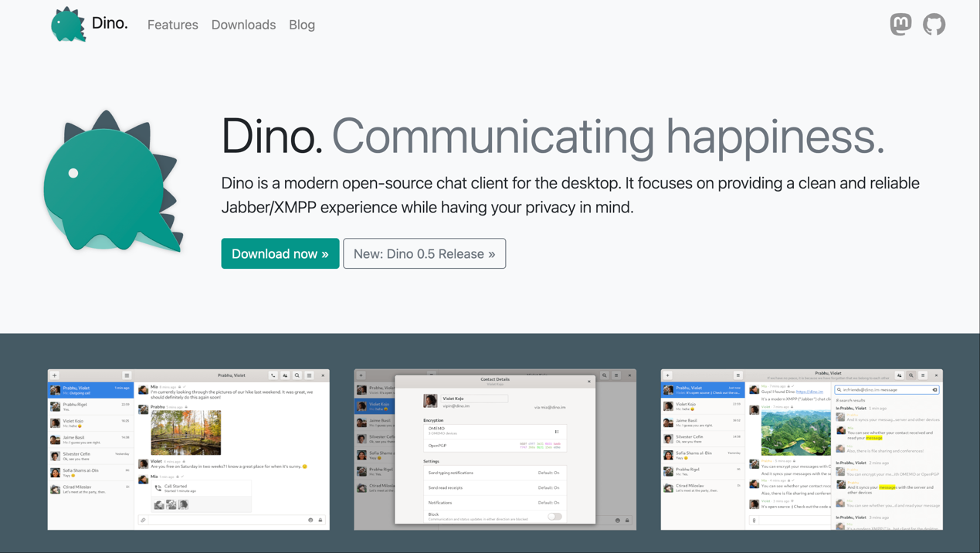Click the Download now button
Viewport: 980px width, 553px height.
[x=280, y=253]
